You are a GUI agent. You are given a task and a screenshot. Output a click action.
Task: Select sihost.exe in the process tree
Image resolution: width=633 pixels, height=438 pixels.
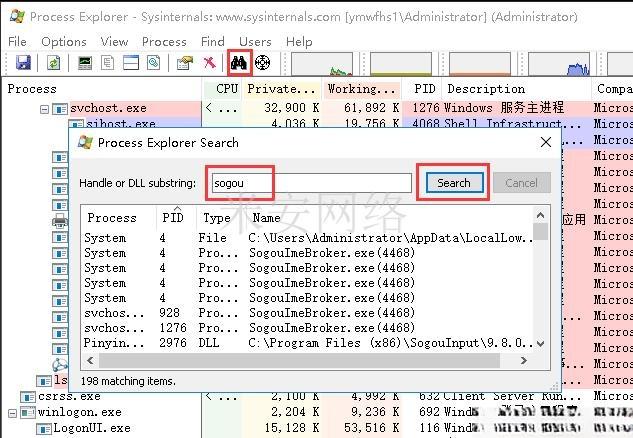121,123
